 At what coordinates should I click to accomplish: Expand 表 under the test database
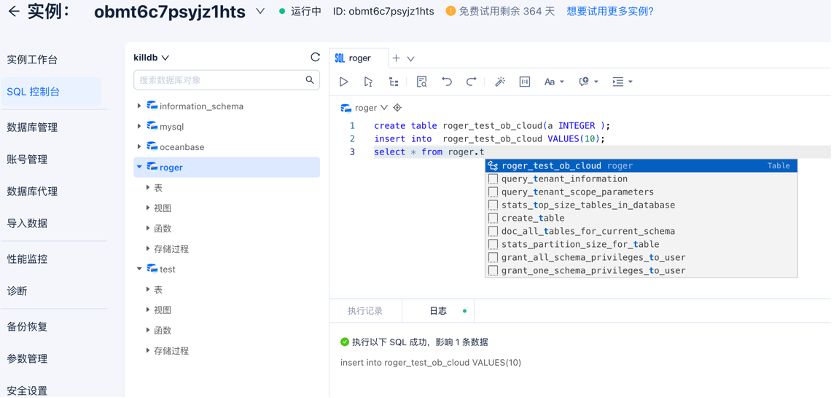coord(148,290)
